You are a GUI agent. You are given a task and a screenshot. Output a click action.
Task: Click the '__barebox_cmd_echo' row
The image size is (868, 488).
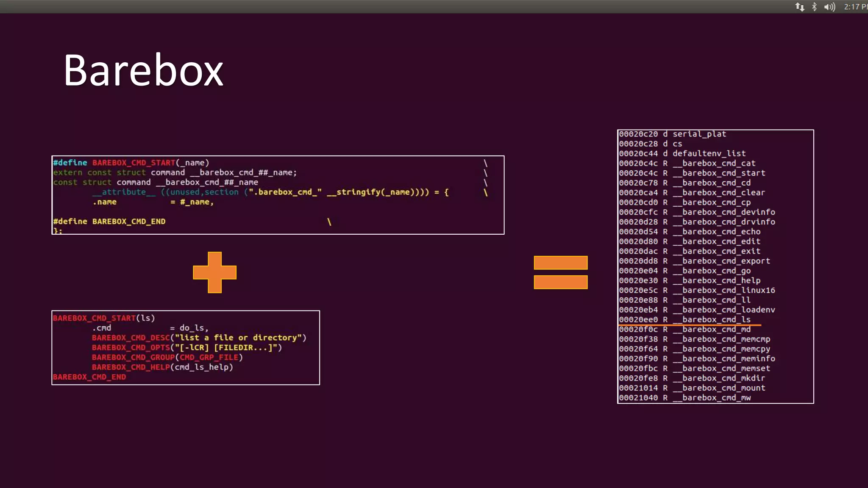[x=690, y=232]
